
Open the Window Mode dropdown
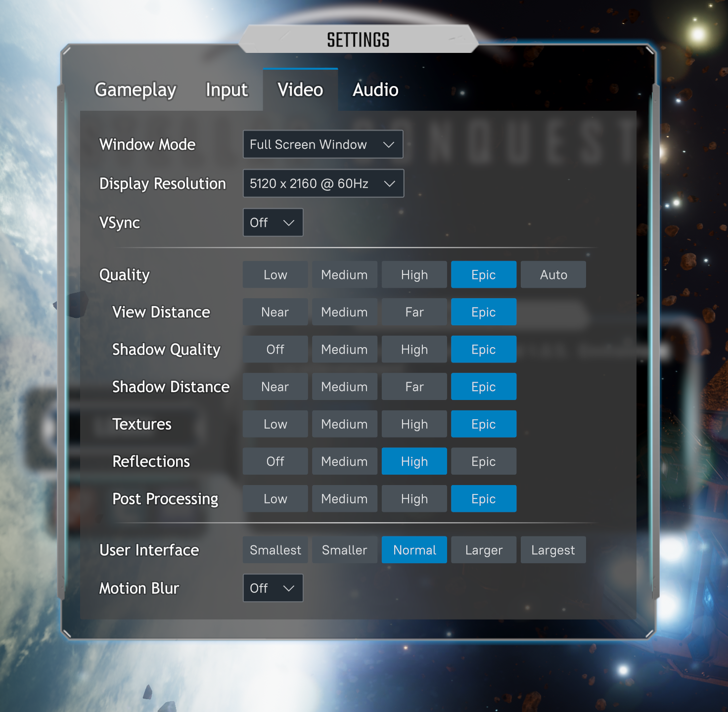[322, 144]
